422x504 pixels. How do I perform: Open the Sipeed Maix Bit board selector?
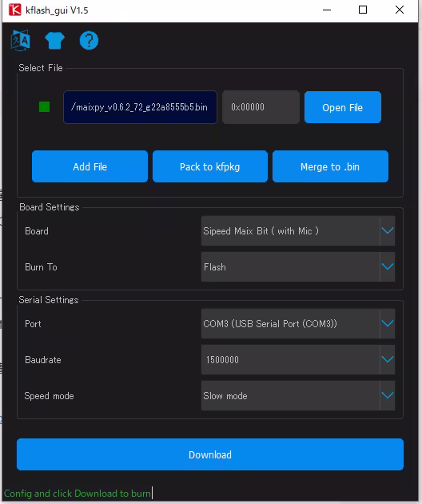coord(298,230)
